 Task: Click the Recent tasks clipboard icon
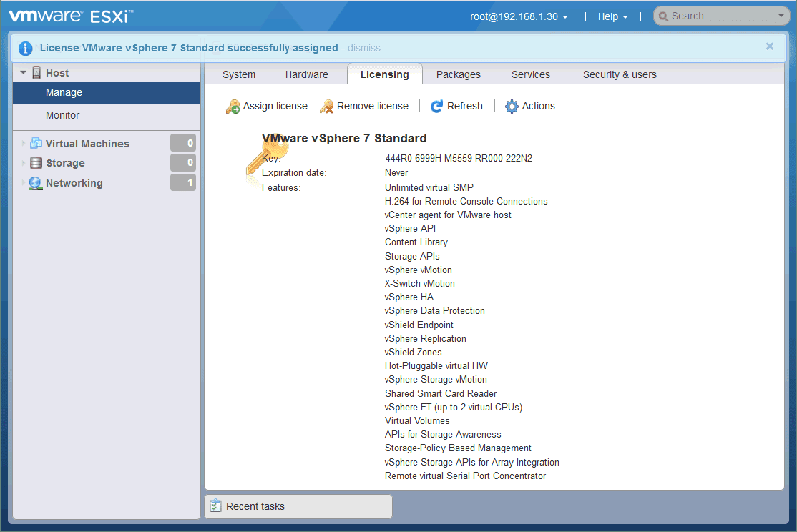coord(216,506)
